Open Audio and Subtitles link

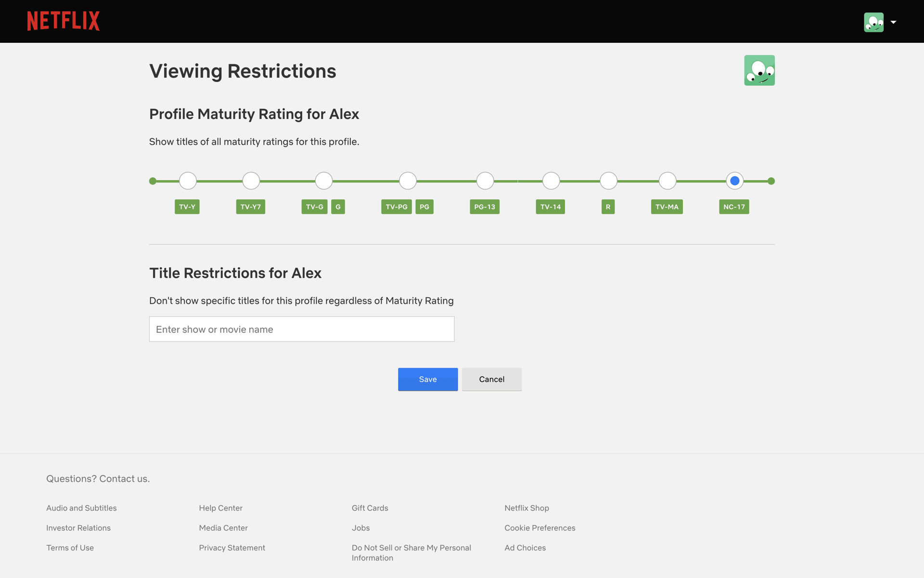[x=81, y=508]
